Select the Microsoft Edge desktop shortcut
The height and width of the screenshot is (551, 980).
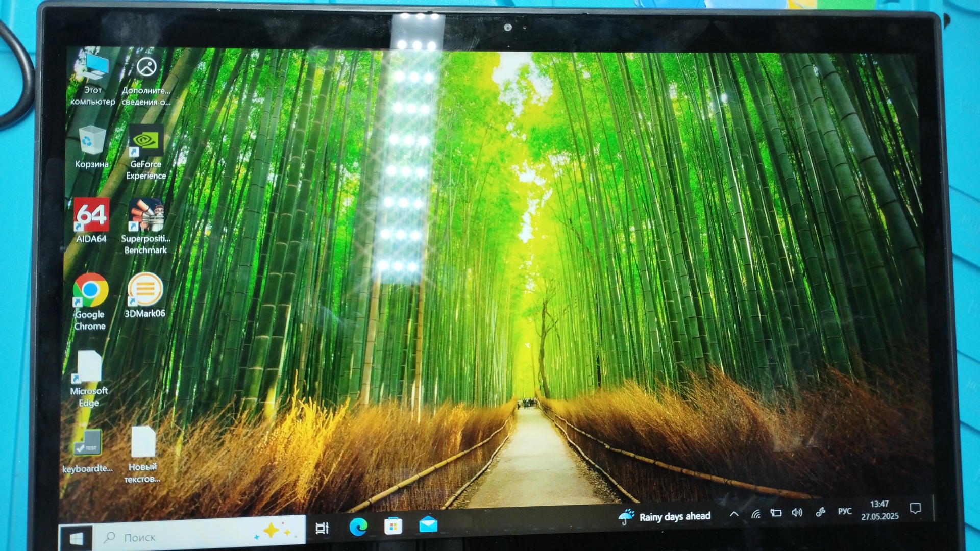89,367
